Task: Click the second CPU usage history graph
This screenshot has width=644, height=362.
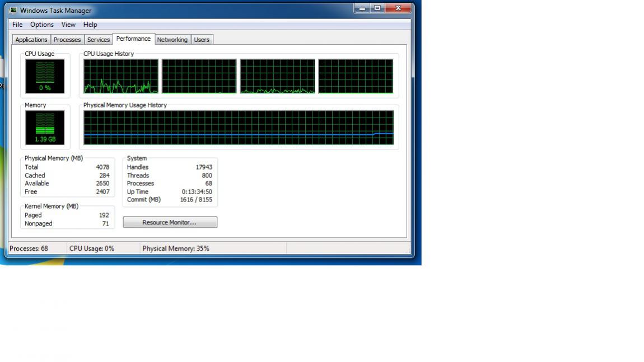Action: click(199, 76)
